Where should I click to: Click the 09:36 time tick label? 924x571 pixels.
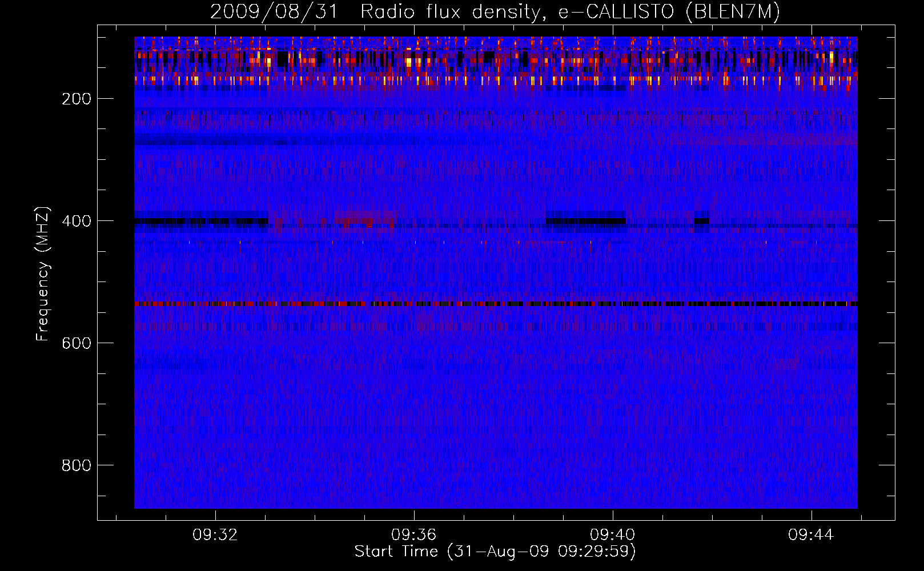[414, 535]
